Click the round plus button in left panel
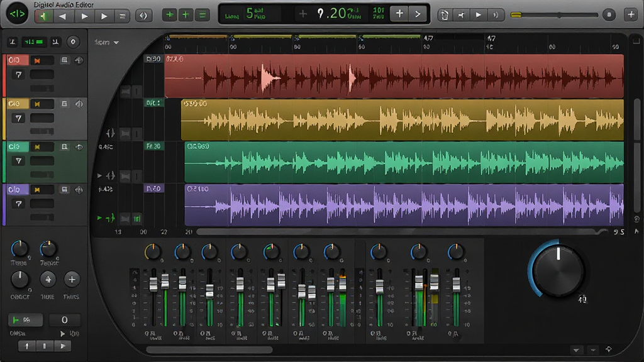The image size is (644, 362). (x=72, y=280)
